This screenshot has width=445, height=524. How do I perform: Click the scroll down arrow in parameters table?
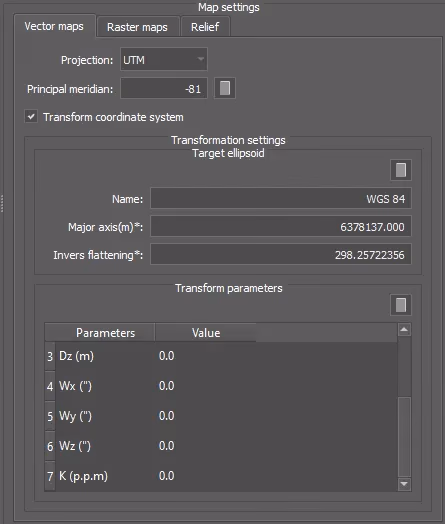404,484
